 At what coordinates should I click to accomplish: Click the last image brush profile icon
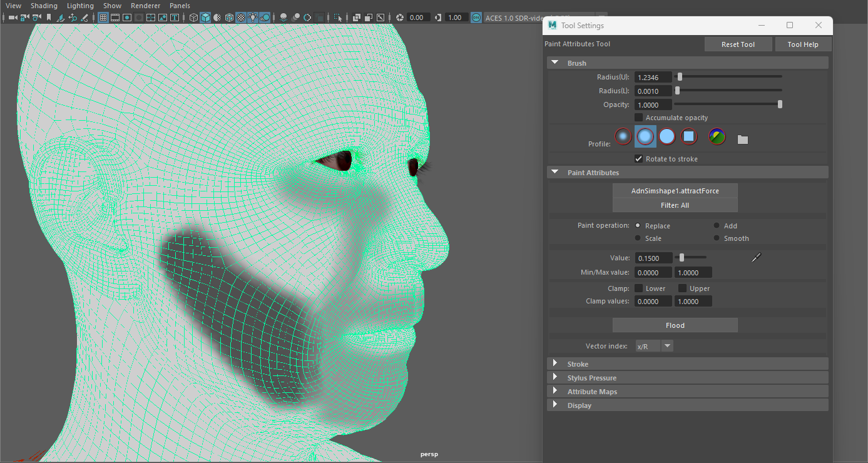click(x=717, y=136)
